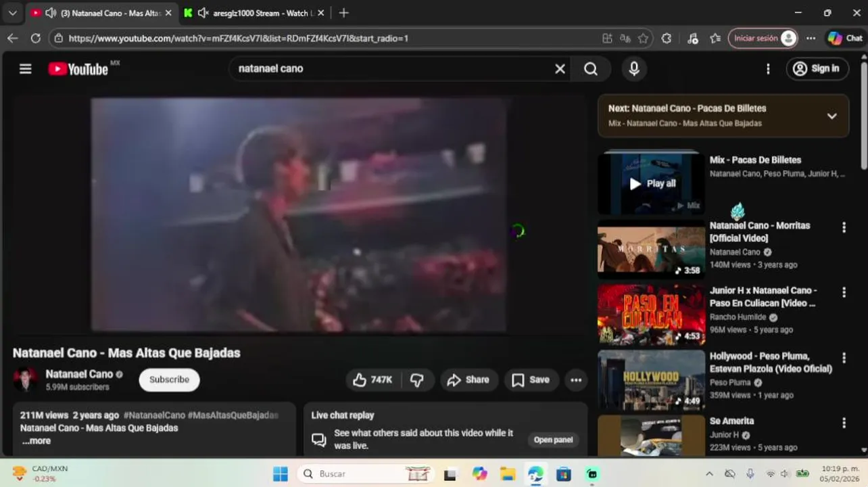Click #NatanaelCano hashtag link
This screenshot has height=487, width=868.
point(154,415)
